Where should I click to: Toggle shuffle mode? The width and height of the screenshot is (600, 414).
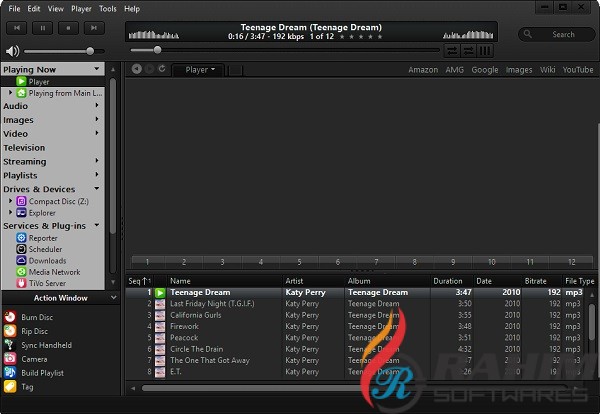(x=468, y=51)
